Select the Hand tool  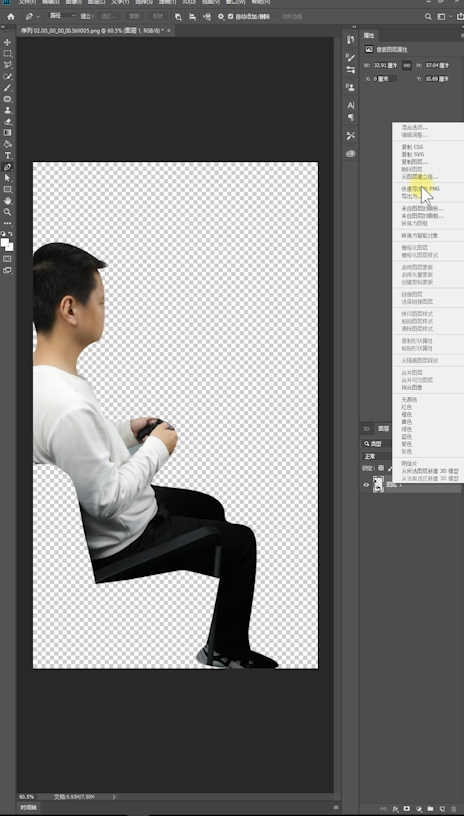[7, 201]
